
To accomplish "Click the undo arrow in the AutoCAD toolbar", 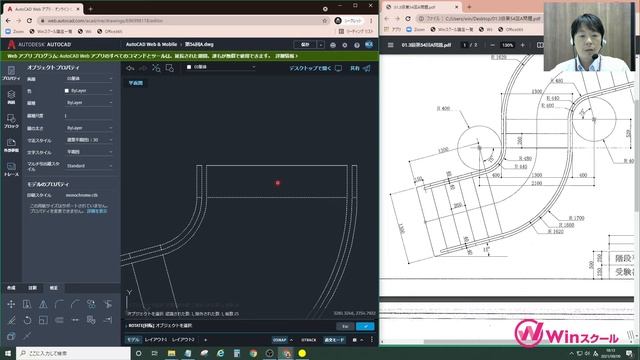I will tap(130, 68).
